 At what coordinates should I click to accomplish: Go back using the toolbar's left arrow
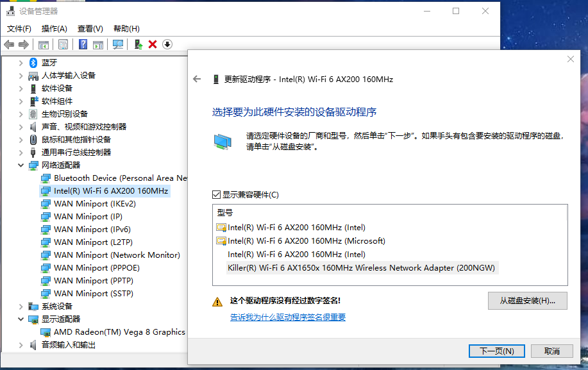(x=9, y=45)
